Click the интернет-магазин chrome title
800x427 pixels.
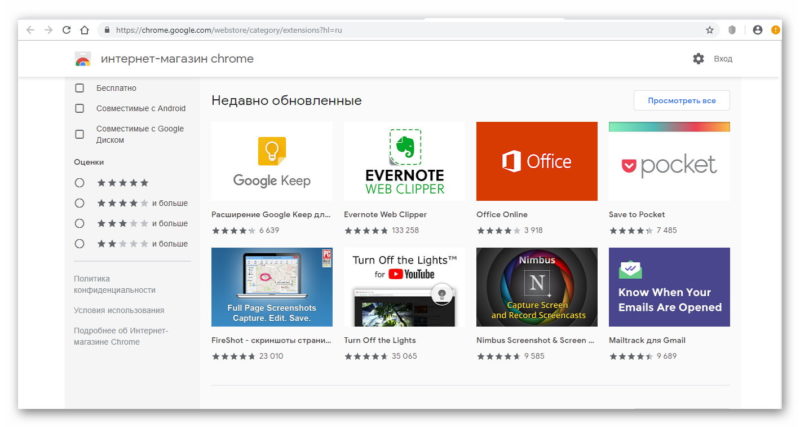[x=177, y=59]
